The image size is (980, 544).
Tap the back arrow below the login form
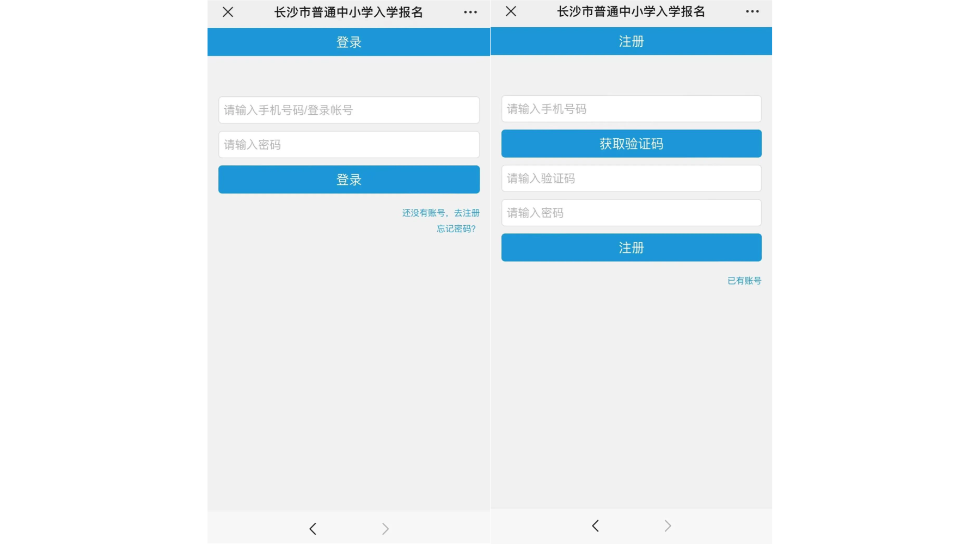click(x=313, y=529)
